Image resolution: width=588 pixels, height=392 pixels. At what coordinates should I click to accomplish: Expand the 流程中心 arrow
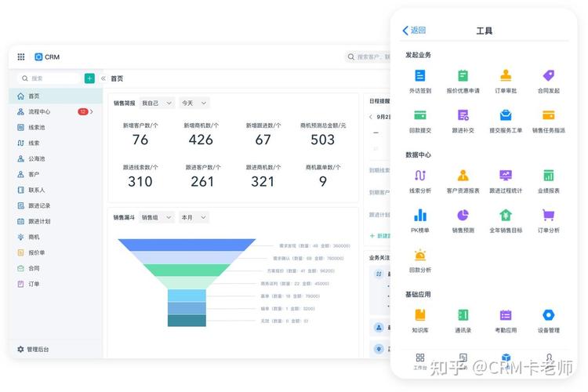click(x=92, y=111)
